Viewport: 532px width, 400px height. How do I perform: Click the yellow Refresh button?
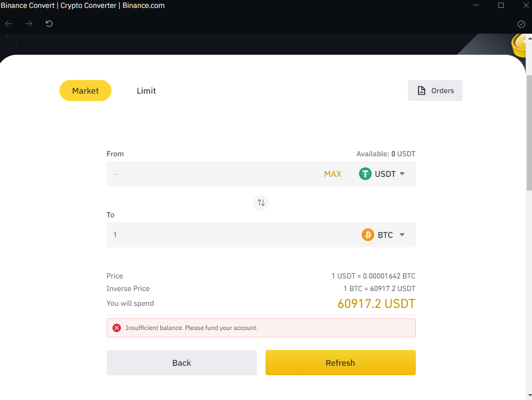click(340, 363)
